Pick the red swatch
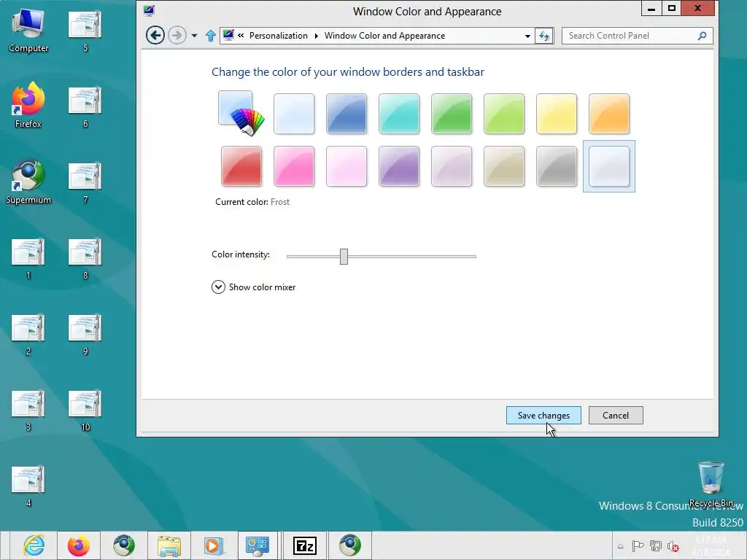 click(241, 166)
